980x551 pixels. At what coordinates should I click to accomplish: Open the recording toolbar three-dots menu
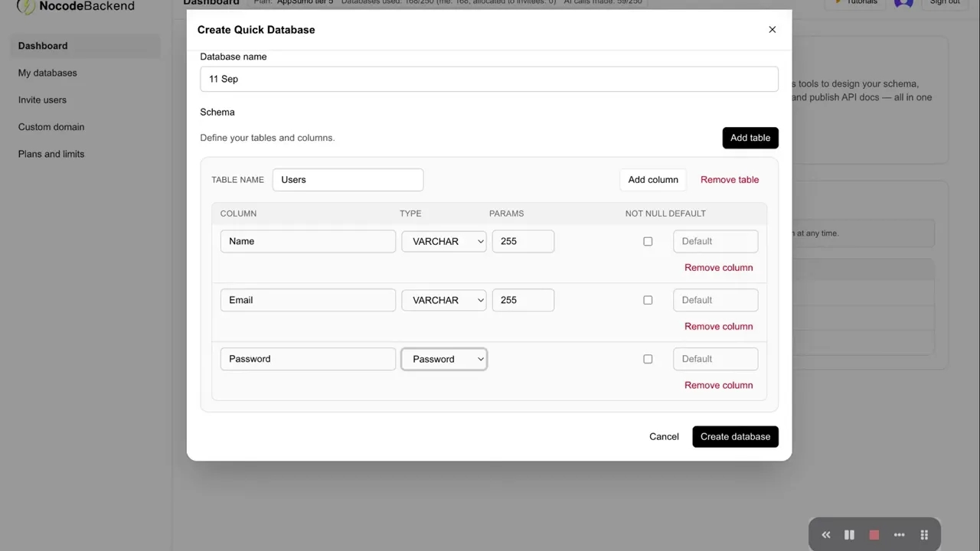(899, 535)
